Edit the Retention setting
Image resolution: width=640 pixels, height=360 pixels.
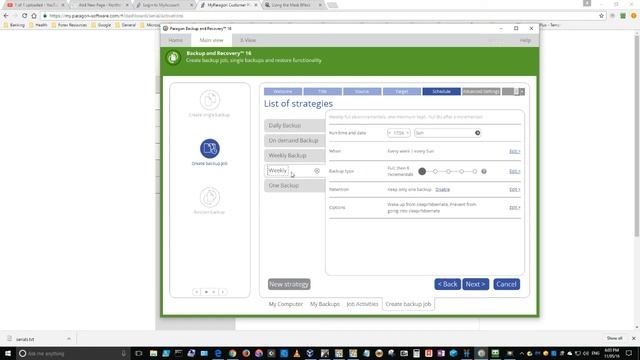coord(514,190)
